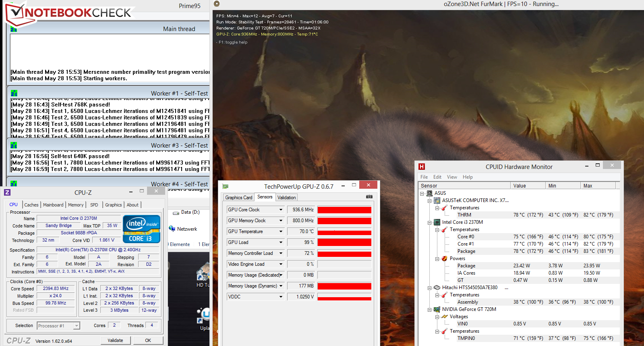Click the ASUS computer icon in tree
This screenshot has width=644, height=346.
point(430,193)
